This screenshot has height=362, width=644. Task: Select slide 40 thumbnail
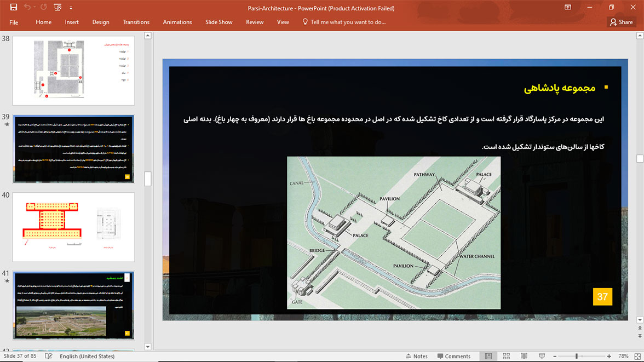(73, 227)
